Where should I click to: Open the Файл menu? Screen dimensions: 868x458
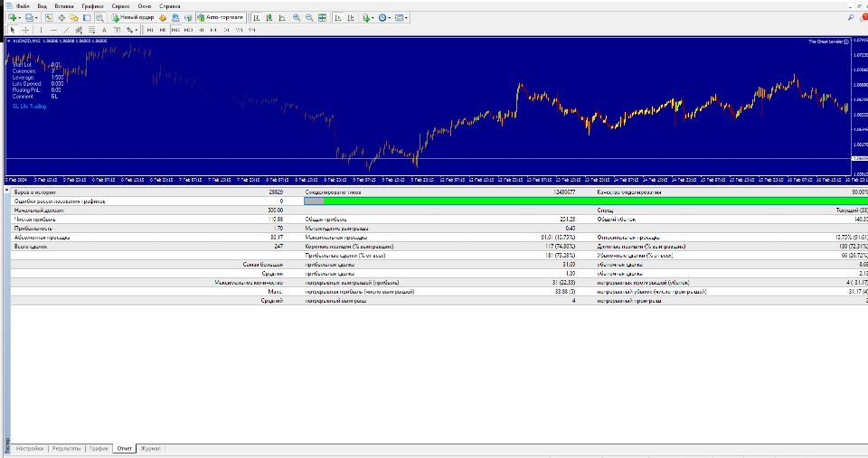tap(23, 6)
